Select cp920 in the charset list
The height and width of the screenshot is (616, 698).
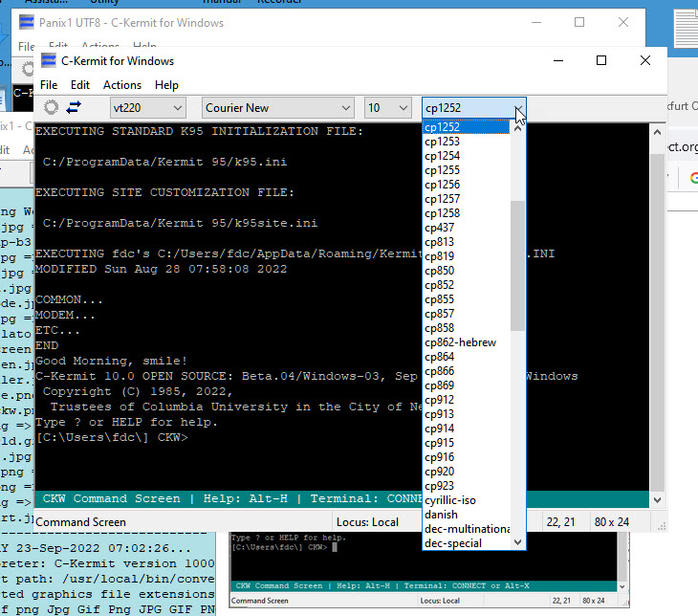[x=466, y=472]
